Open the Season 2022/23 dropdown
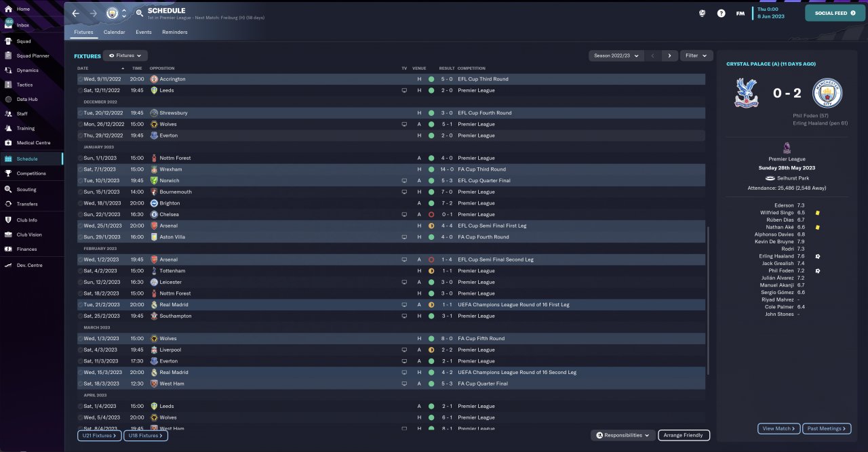 (616, 56)
